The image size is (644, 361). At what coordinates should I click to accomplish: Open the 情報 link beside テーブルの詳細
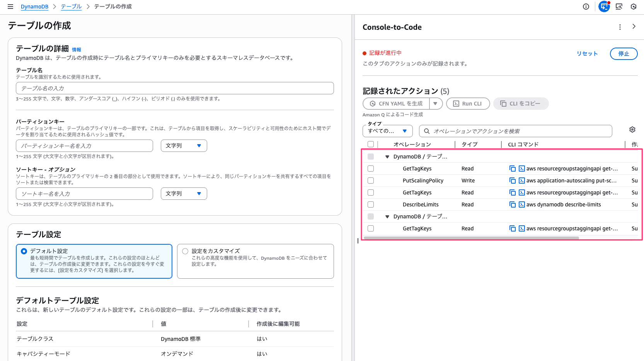[77, 50]
